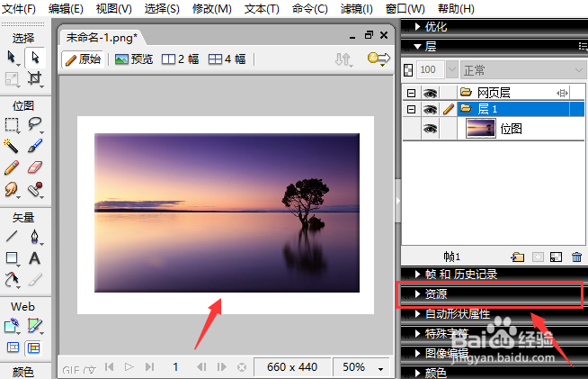The image size is (588, 379).
Task: Select the Blur/Smudge tool
Action: coord(12,190)
